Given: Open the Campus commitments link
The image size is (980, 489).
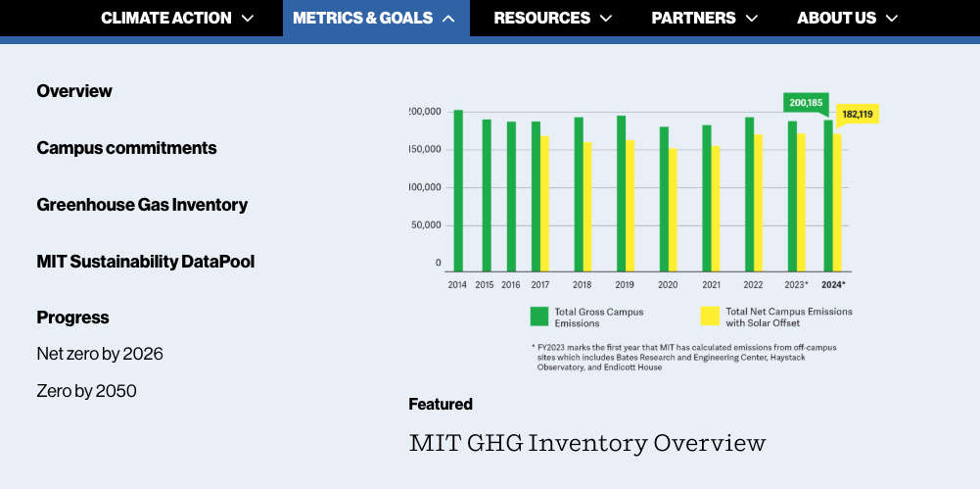Looking at the screenshot, I should pos(127,148).
